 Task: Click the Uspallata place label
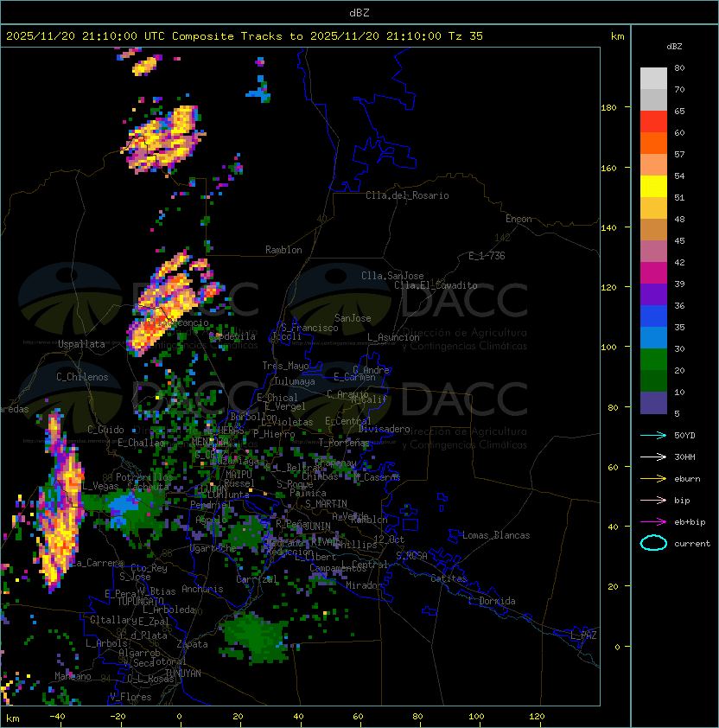click(x=81, y=344)
